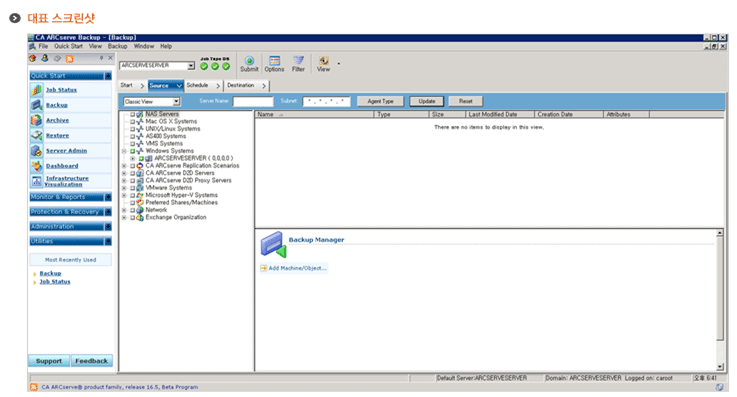Expand CA ARCserve Replication Scenarios node
Viewport: 737px width, 397px height.
(124, 166)
